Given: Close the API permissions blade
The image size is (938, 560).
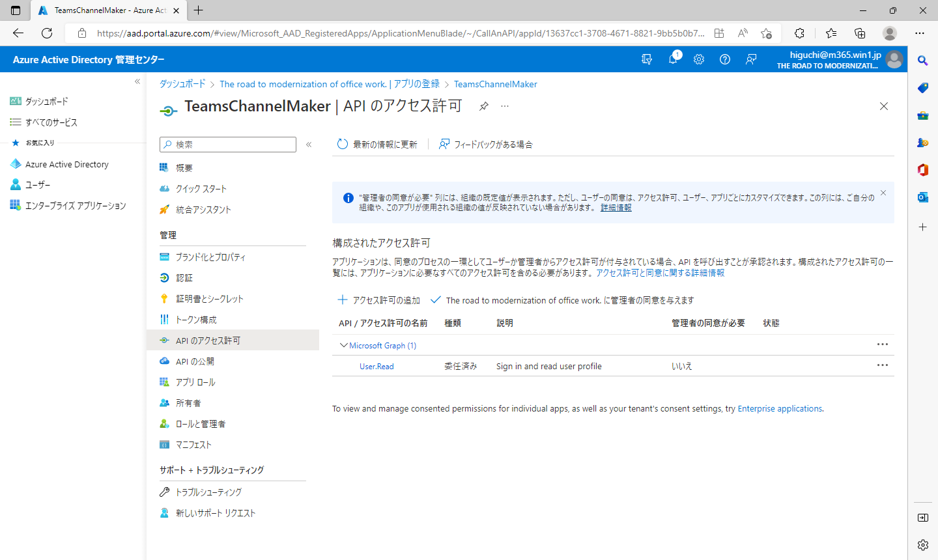Looking at the screenshot, I should coord(884,106).
